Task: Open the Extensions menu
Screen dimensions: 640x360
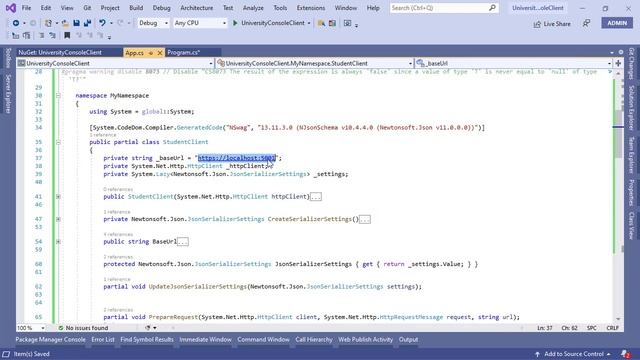Action: click(311, 8)
